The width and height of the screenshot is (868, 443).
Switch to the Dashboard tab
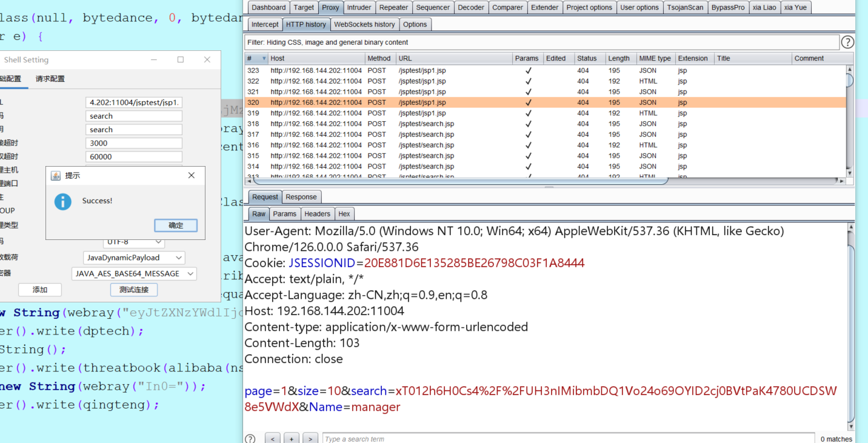tap(269, 7)
